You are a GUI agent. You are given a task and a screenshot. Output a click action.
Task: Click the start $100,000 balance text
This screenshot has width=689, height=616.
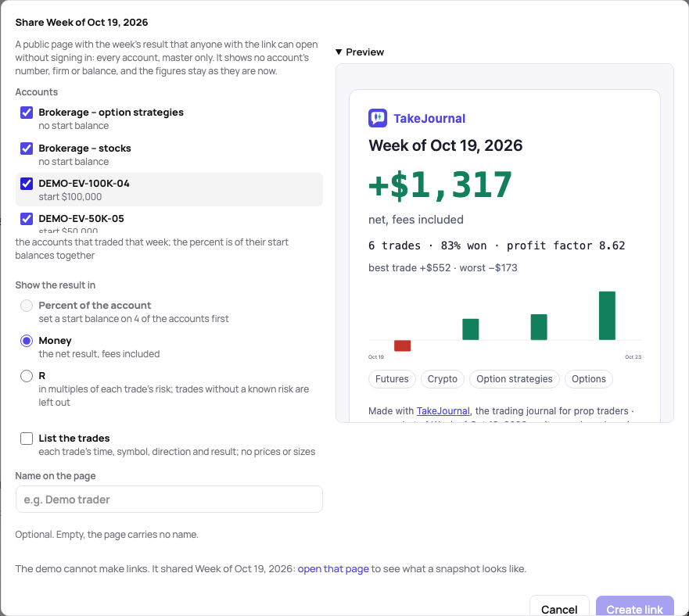point(70,197)
